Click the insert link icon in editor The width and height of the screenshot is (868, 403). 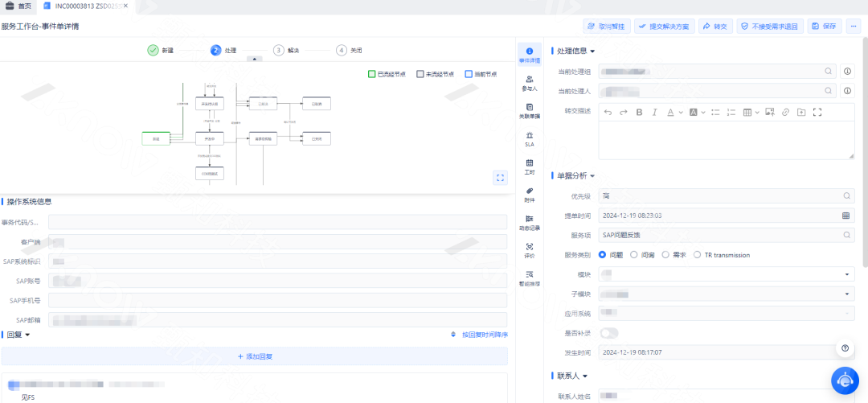coord(786,112)
